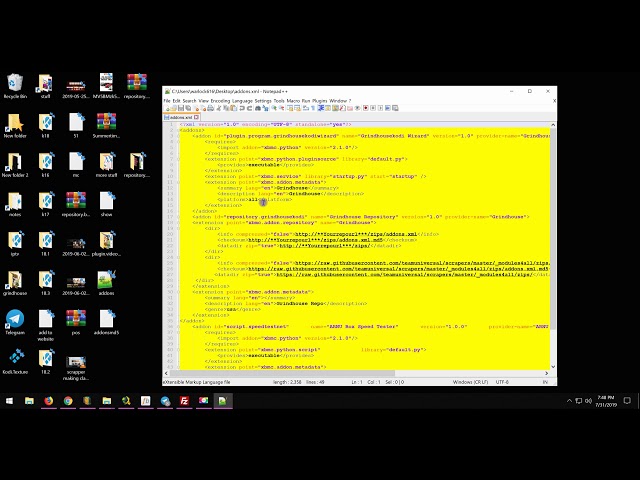Open the Window menu
Image resolution: width=640 pixels, height=480 pixels.
click(338, 101)
